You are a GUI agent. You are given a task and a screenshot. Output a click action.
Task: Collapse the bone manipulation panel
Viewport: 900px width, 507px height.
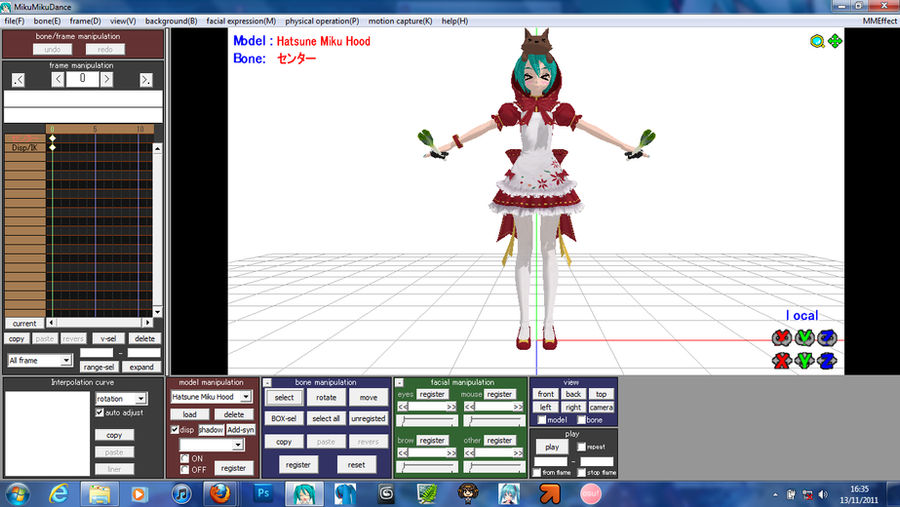[x=267, y=382]
